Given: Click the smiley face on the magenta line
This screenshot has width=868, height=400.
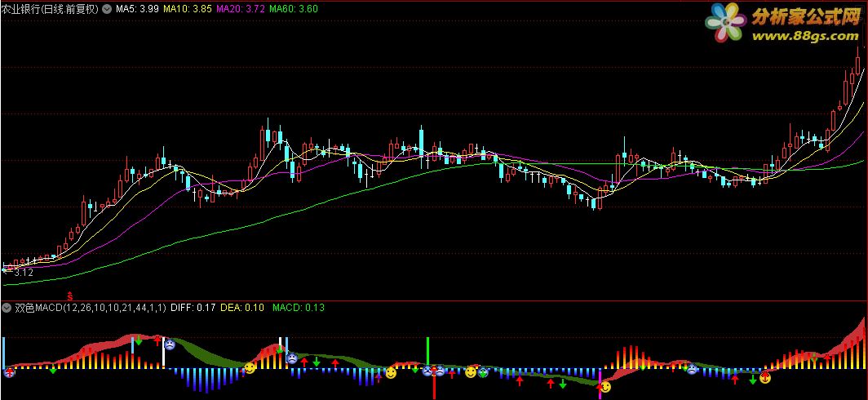Looking at the screenshot, I should point(605,387).
